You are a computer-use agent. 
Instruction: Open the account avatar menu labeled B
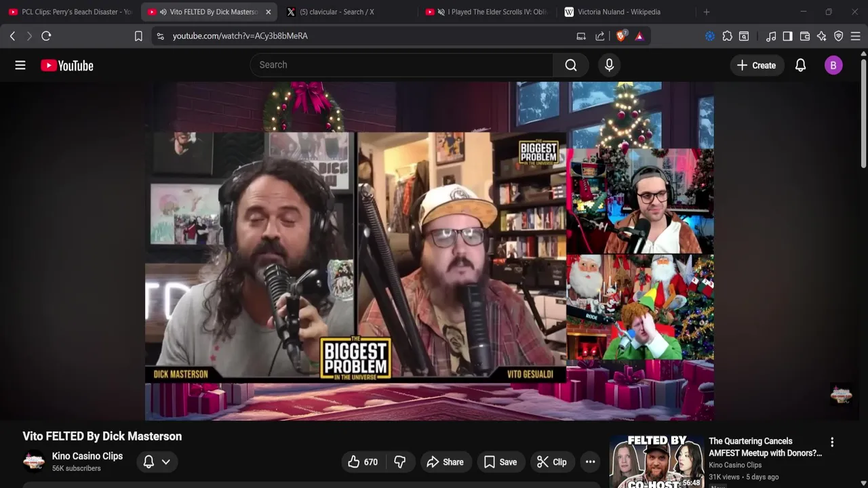pos(833,65)
